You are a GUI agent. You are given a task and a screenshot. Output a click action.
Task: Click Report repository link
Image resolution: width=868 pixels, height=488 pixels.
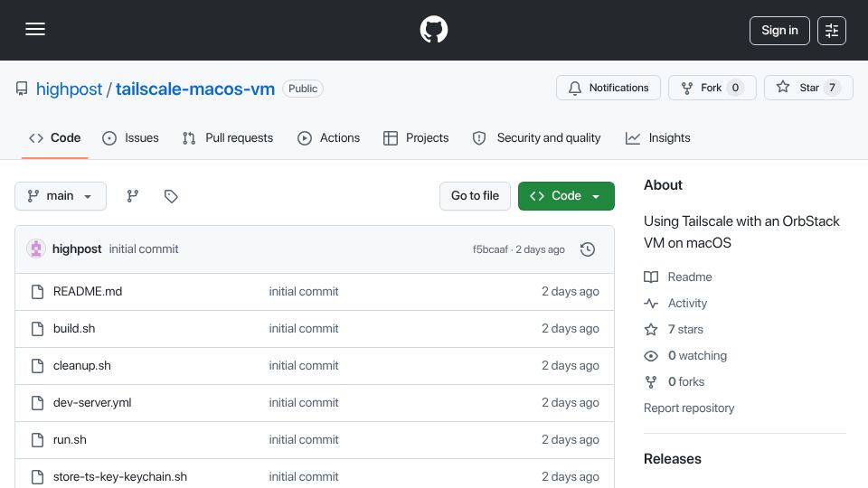(689, 408)
